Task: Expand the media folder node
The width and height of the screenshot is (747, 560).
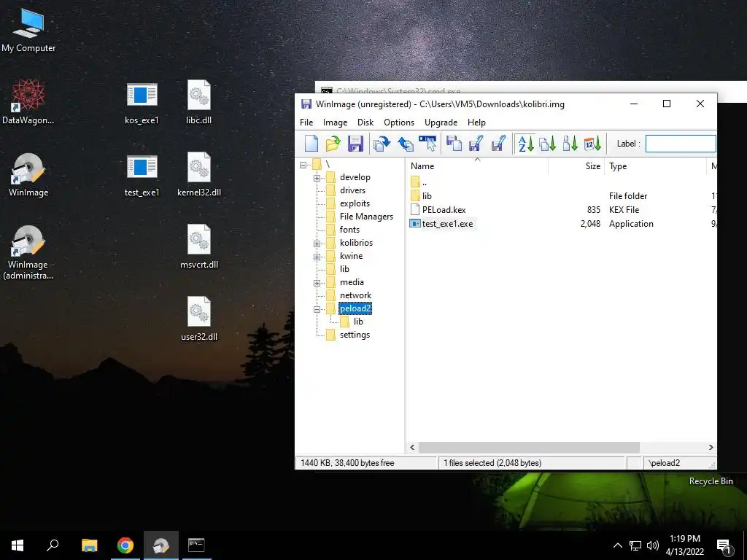Action: [317, 284]
